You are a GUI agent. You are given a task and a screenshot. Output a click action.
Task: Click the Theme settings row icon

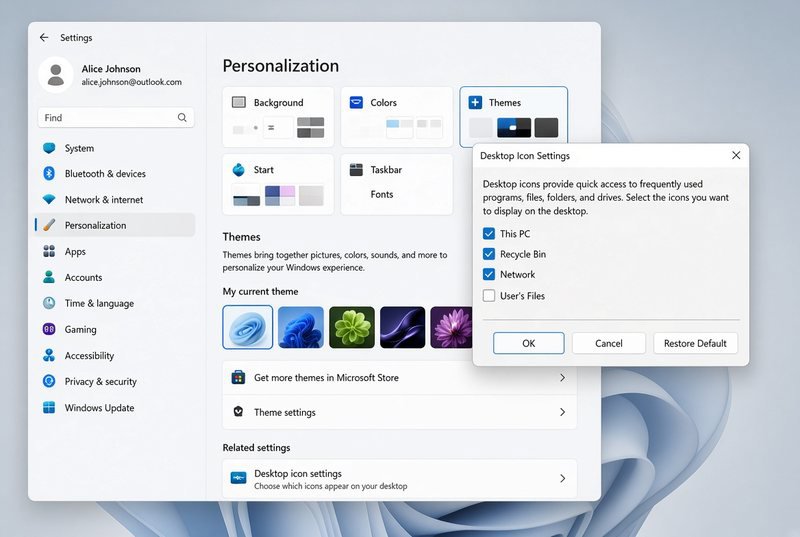click(x=238, y=412)
